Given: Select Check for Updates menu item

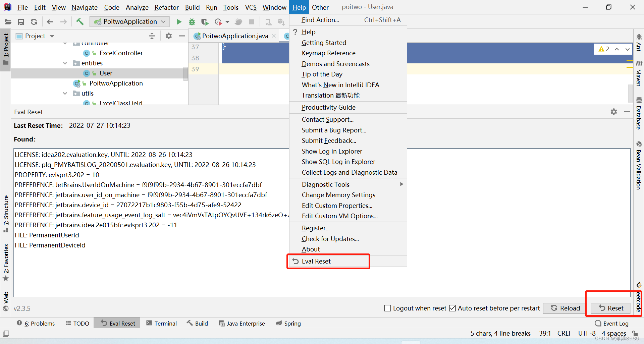Looking at the screenshot, I should (x=348, y=239).
